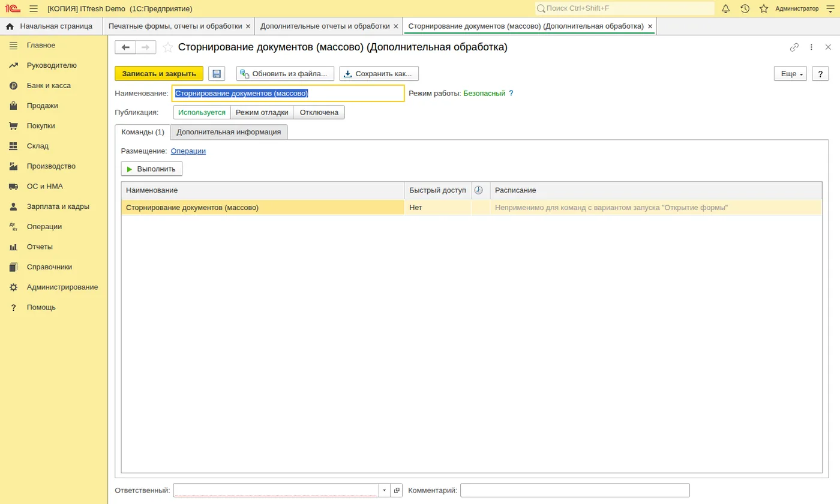Click the schedule clock column header icon
Image resolution: width=840 pixels, height=504 pixels.
[x=479, y=190]
